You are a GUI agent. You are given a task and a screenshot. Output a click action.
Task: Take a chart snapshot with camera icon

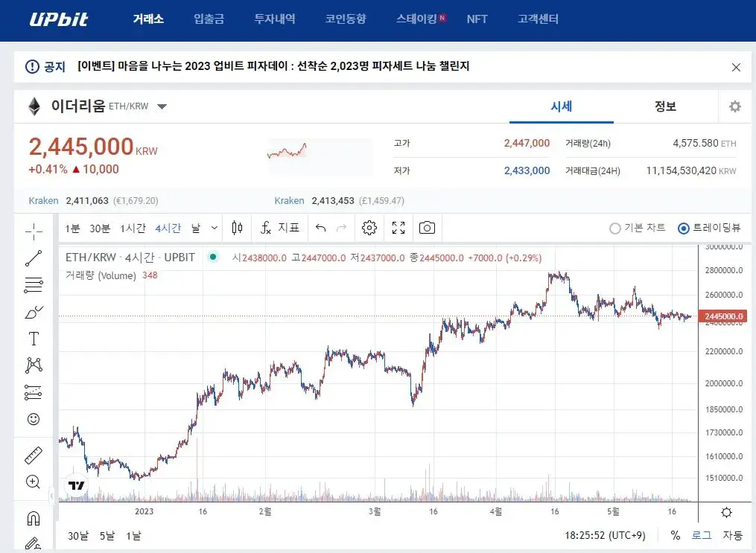(428, 228)
